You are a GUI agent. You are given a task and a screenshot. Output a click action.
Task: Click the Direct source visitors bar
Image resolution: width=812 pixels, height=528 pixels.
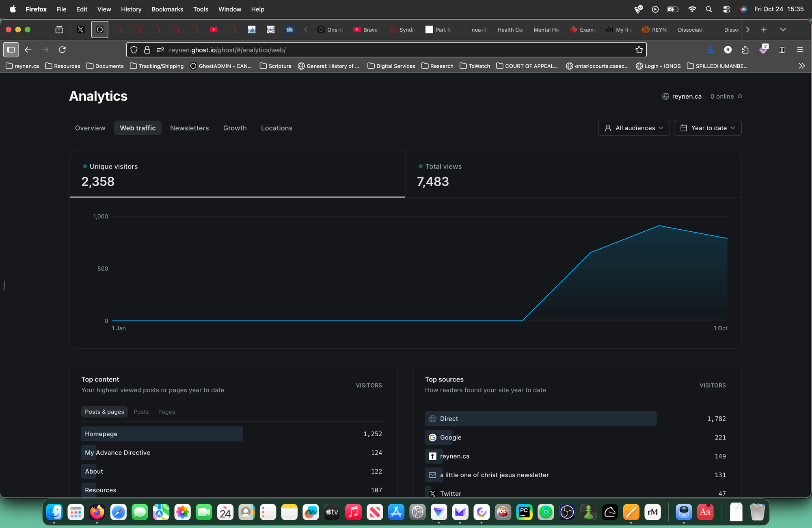pos(540,418)
